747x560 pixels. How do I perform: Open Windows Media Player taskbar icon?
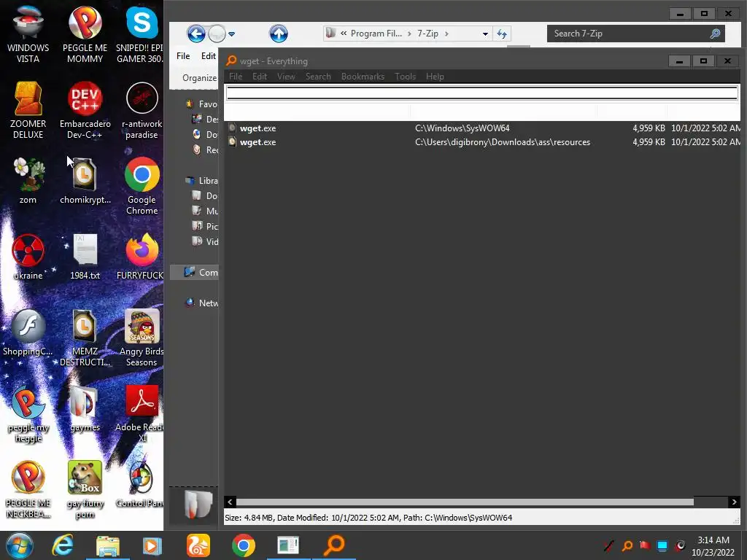(x=152, y=545)
